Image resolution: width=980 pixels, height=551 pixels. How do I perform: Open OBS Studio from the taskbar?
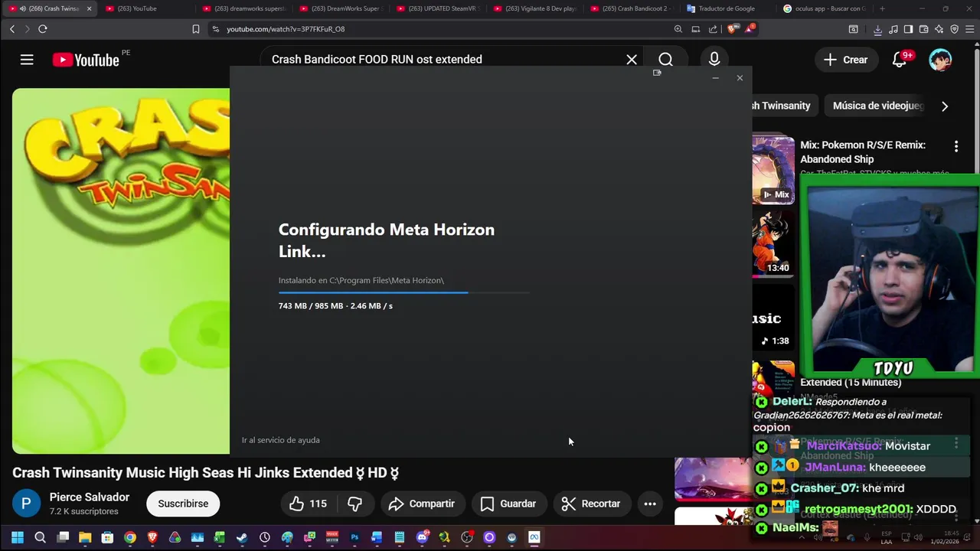(x=465, y=537)
